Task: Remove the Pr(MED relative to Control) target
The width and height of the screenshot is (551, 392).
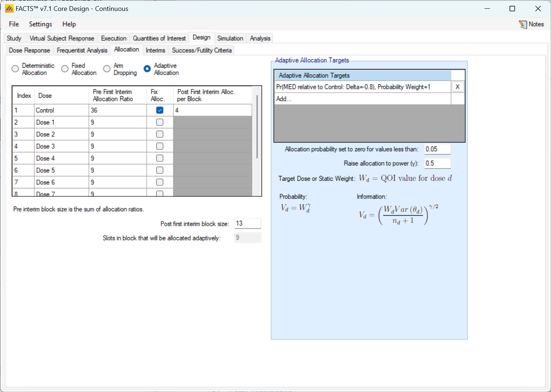Action: pyautogui.click(x=458, y=87)
